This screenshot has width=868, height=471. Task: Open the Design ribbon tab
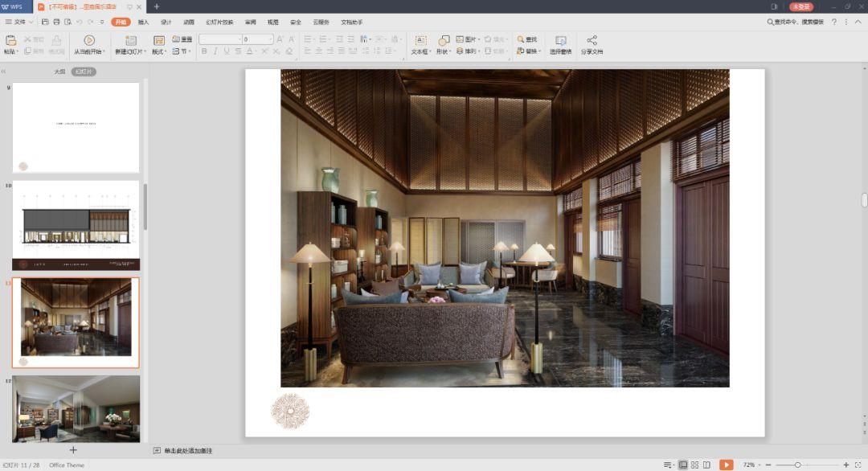[166, 23]
